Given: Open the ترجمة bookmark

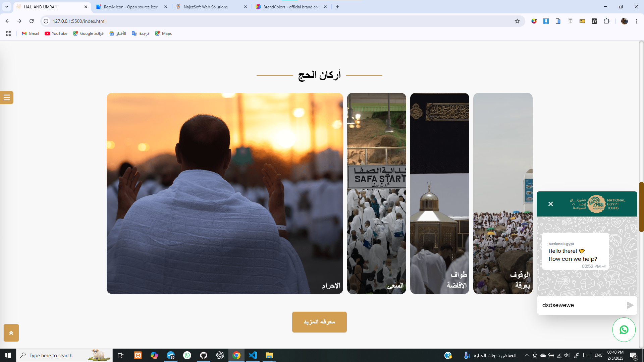Looking at the screenshot, I should tap(140, 34).
